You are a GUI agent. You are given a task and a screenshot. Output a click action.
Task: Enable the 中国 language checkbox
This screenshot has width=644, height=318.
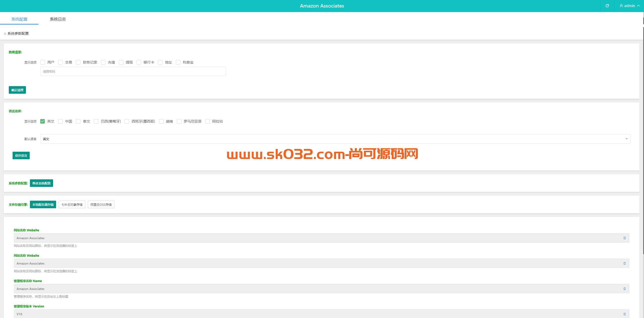point(60,121)
